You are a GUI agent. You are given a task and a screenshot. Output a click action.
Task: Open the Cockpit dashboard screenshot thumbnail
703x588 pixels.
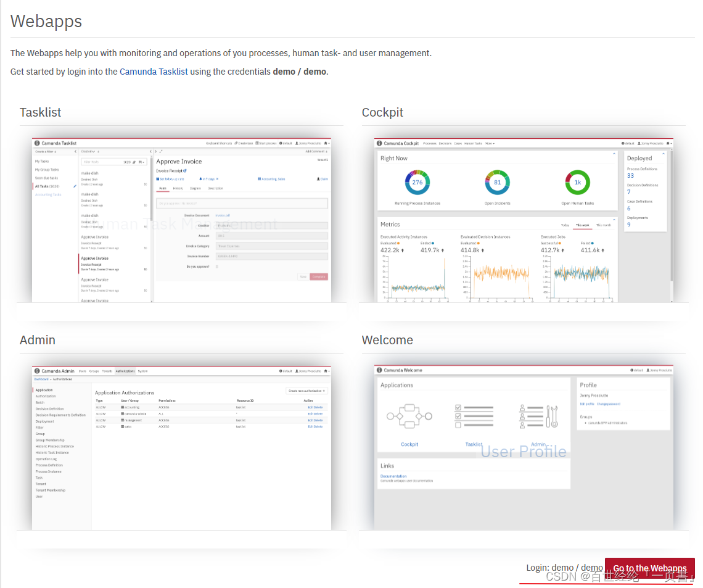pos(524,220)
